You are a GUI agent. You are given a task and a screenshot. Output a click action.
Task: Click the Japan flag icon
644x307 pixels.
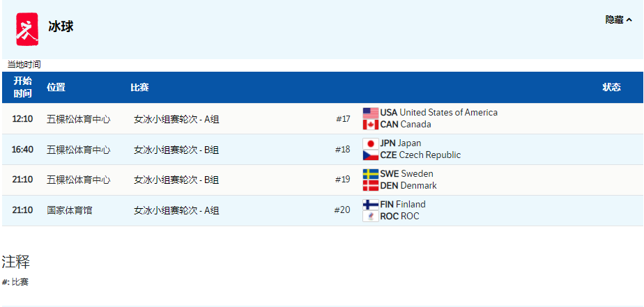[370, 143]
